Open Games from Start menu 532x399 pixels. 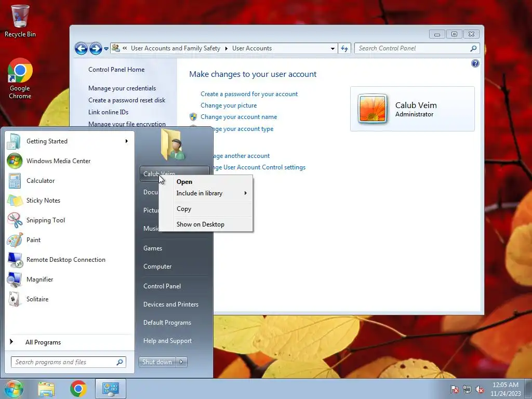(x=153, y=248)
